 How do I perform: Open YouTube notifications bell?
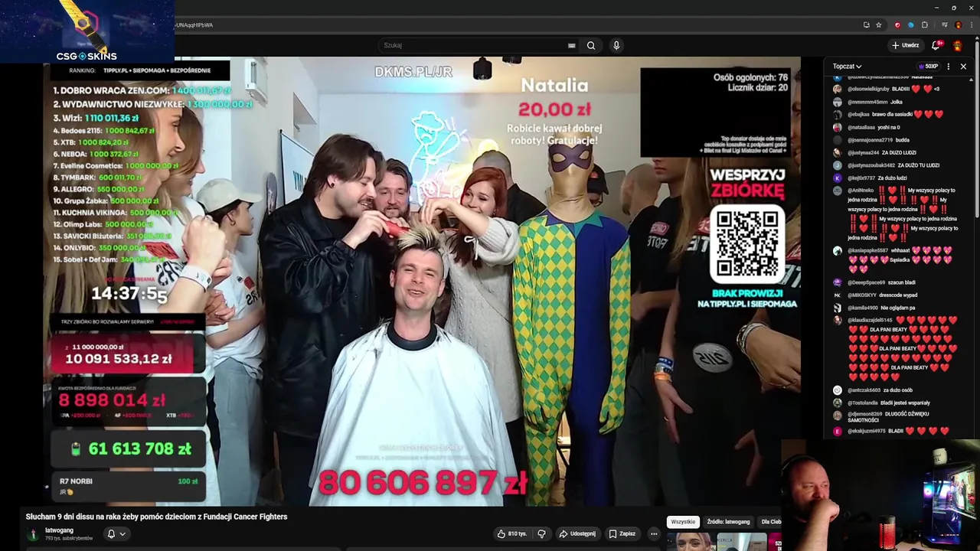[x=936, y=45]
